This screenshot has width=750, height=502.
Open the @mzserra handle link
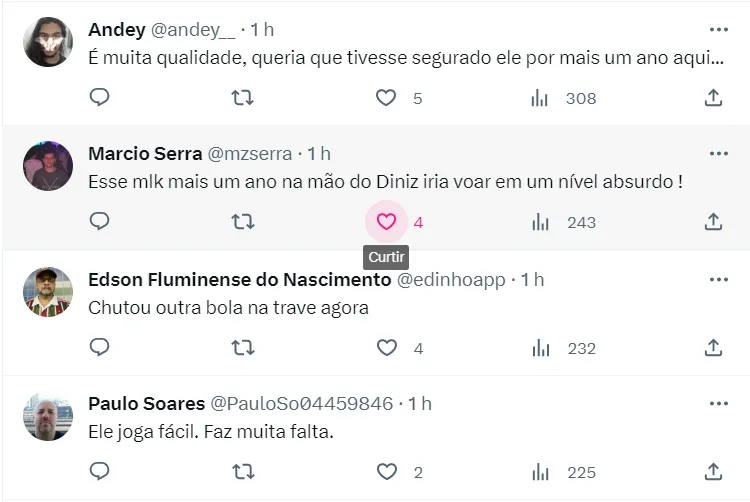[249, 153]
